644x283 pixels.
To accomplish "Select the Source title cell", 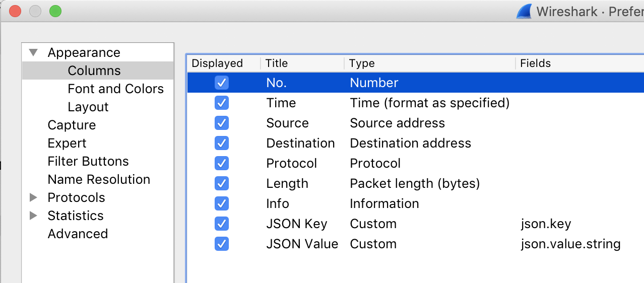I will coord(287,123).
